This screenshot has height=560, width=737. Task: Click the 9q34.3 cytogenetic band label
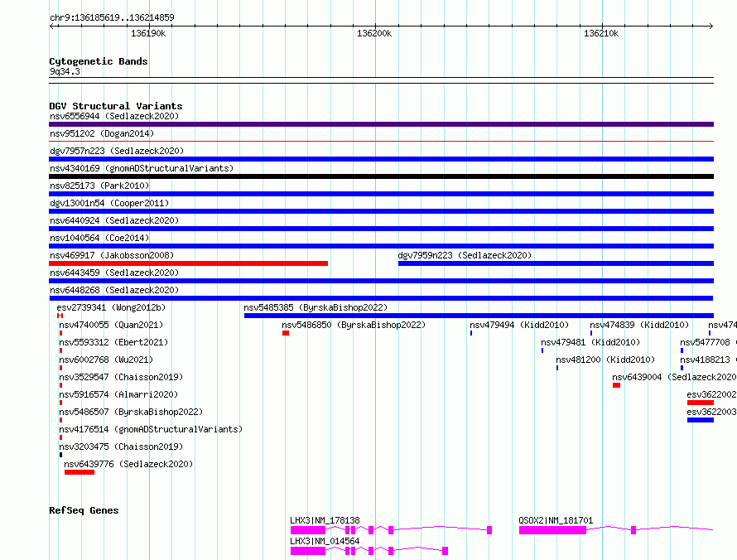click(65, 71)
